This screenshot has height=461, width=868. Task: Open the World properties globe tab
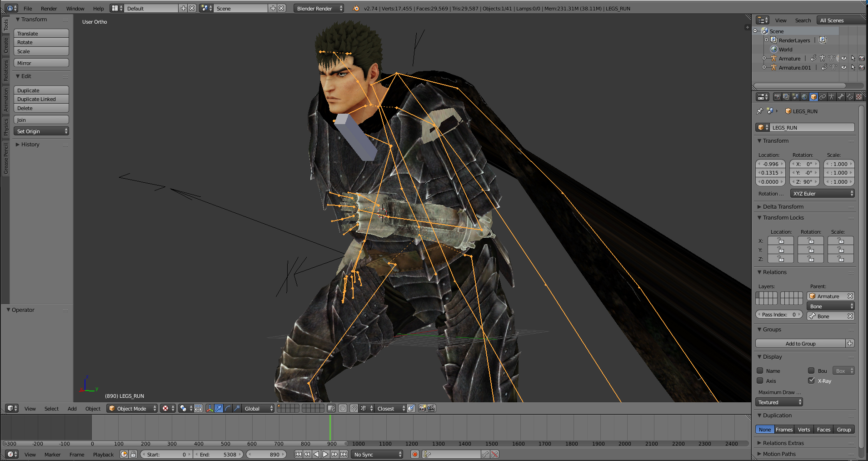point(804,97)
